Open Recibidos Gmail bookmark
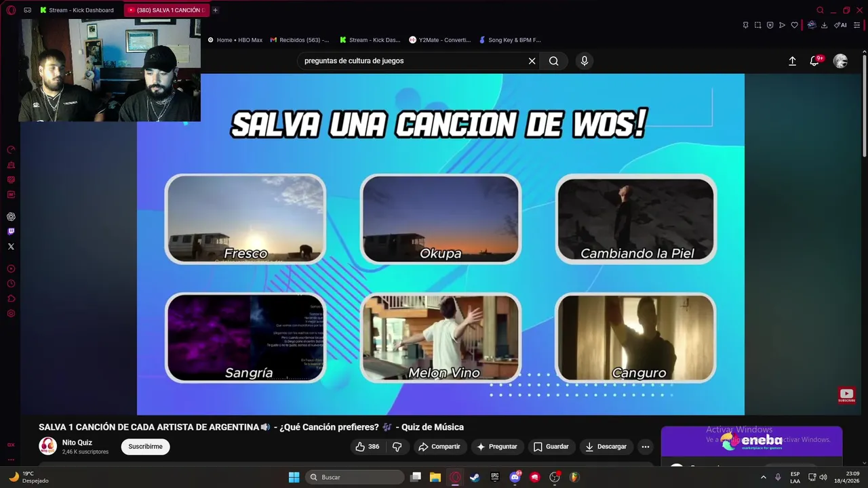Viewport: 868px width, 488px height. coord(300,40)
